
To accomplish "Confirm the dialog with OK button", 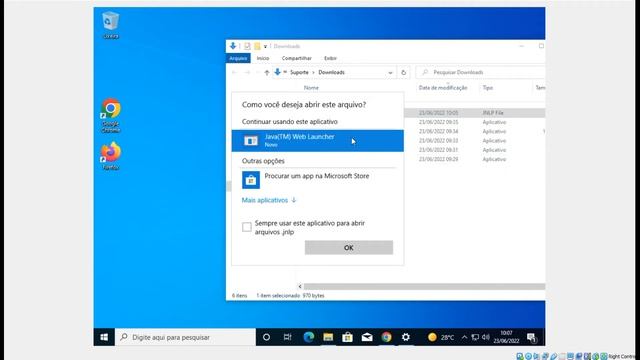I will click(349, 247).
